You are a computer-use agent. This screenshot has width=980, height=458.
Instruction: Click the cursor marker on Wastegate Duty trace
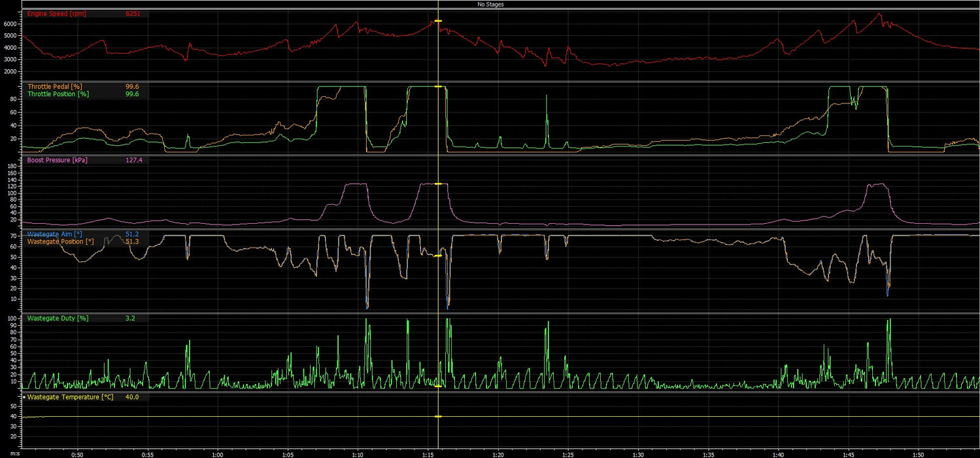click(x=437, y=386)
